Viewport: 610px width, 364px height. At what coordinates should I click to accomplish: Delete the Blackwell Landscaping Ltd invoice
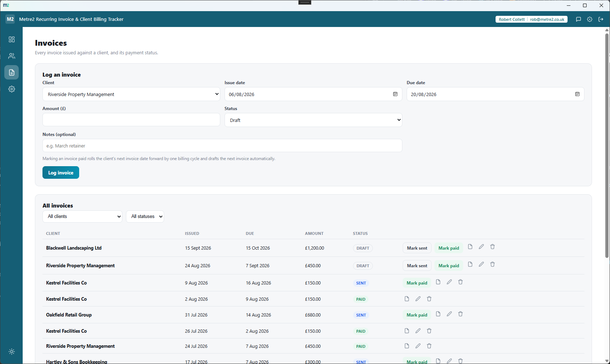coord(492,247)
